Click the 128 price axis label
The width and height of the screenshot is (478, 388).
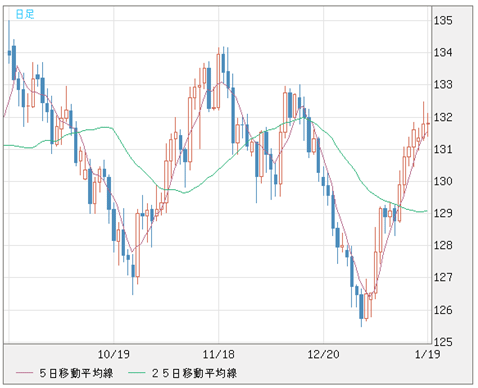pyautogui.click(x=443, y=245)
